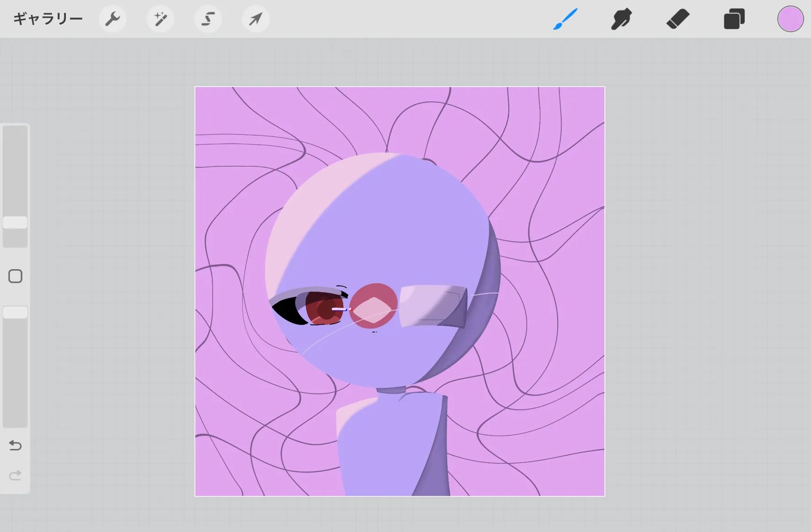Redo the undone stroke

(x=15, y=475)
